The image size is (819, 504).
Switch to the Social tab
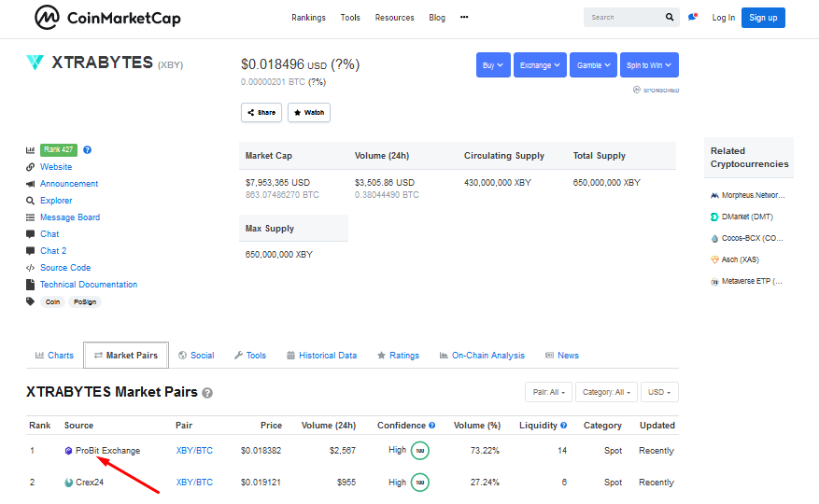196,356
